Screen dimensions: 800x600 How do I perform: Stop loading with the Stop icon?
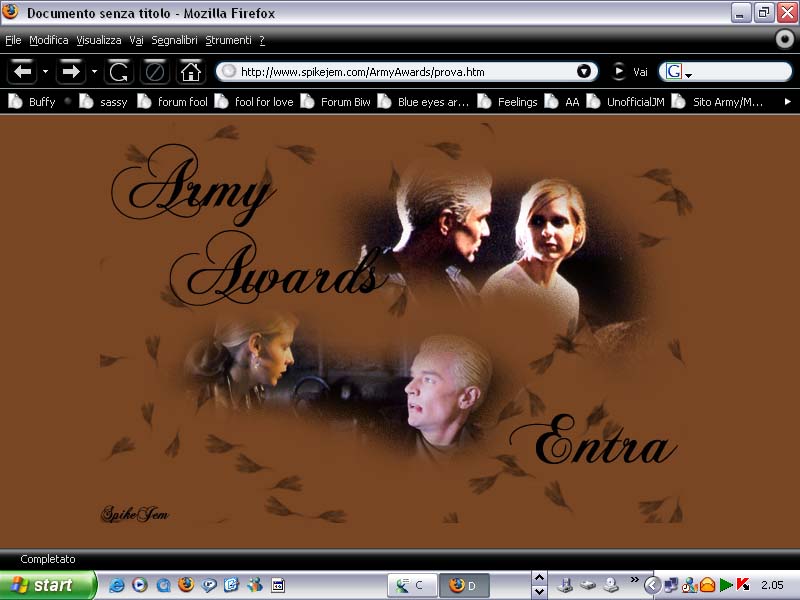155,71
